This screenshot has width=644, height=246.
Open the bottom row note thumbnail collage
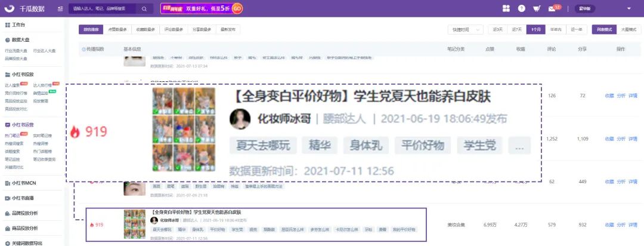[x=134, y=224]
